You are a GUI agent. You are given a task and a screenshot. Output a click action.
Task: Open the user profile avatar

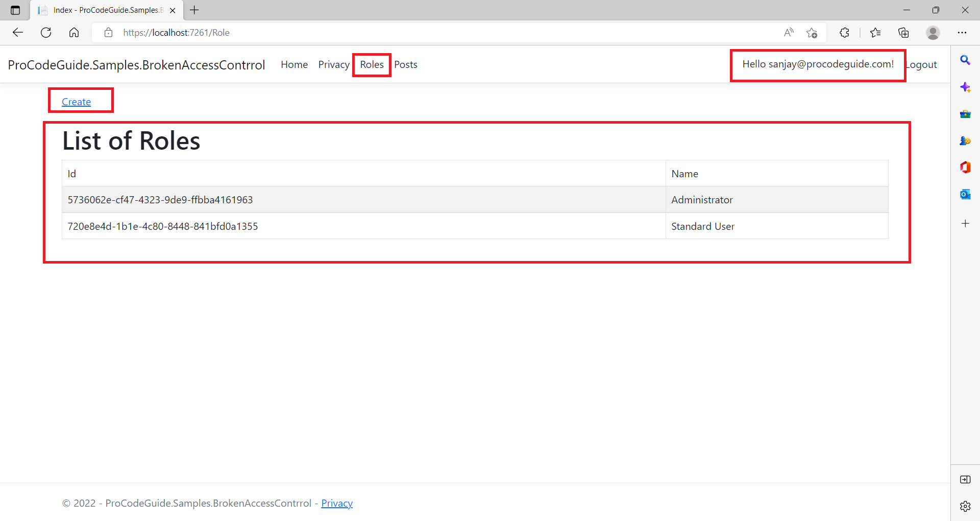(x=933, y=33)
